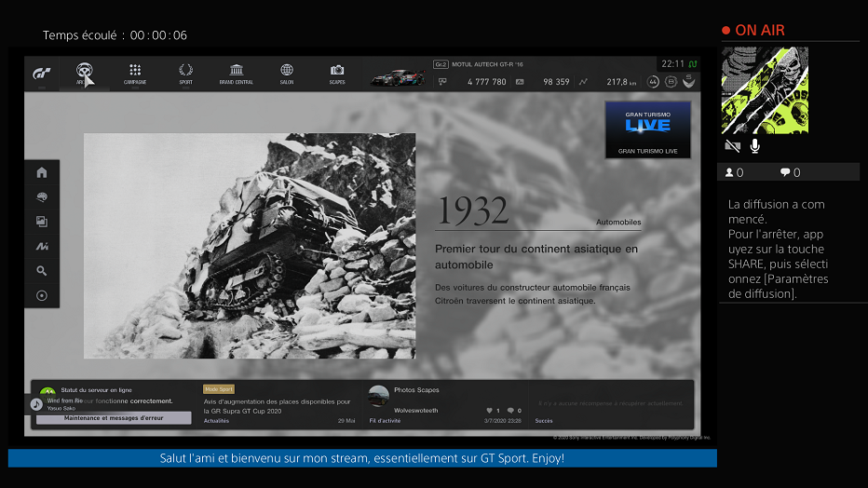Viewport: 868px width, 488px height.
Task: Click the Actualités label
Action: [x=216, y=421]
